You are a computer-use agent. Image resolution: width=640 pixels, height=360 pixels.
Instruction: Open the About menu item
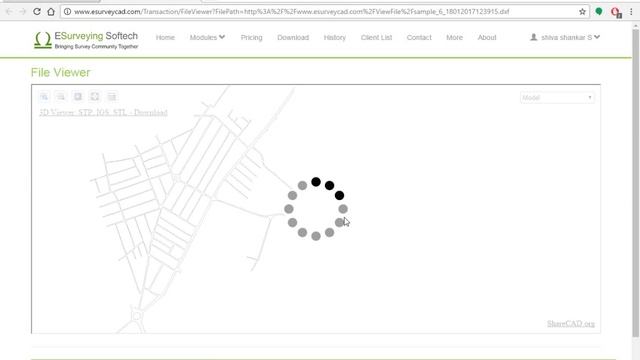487,37
